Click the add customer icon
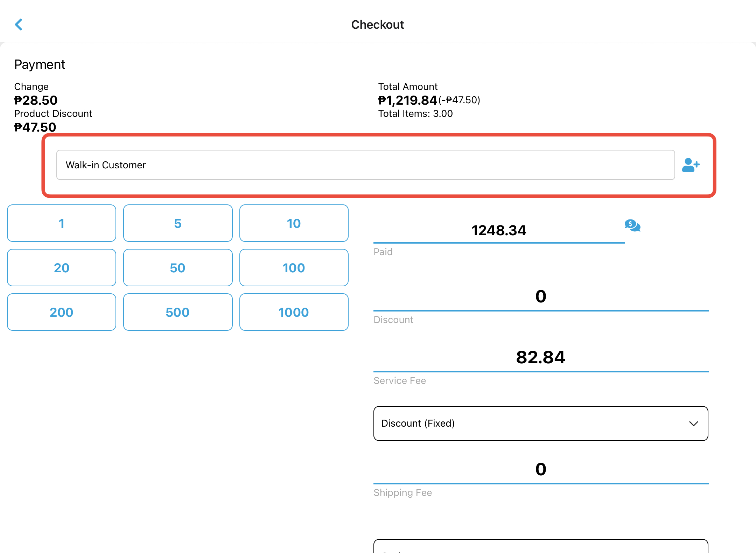 pos(691,165)
